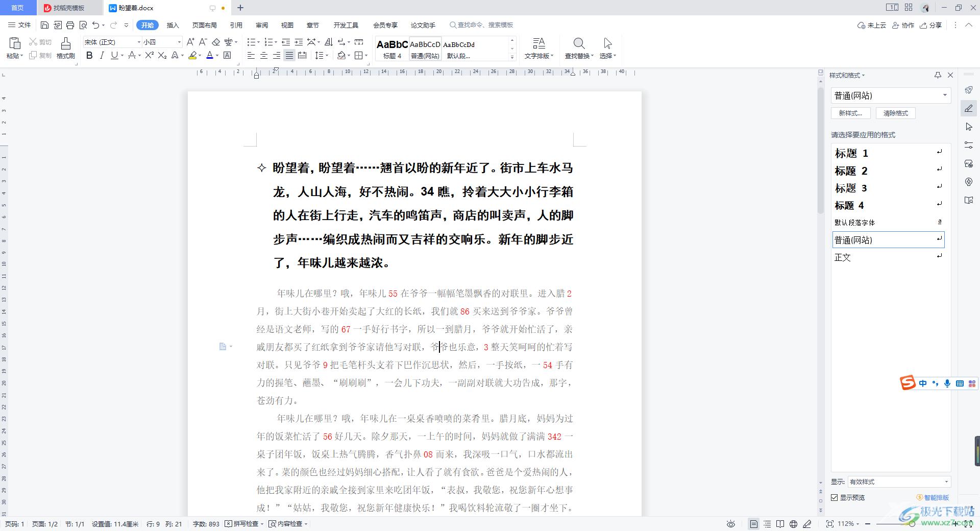The image size is (980, 531).
Task: Open the font size dropdown 小四
Action: 179,42
